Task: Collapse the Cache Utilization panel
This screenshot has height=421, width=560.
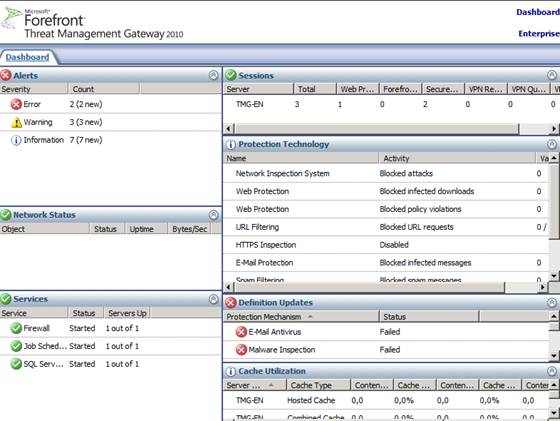Action: (x=552, y=371)
